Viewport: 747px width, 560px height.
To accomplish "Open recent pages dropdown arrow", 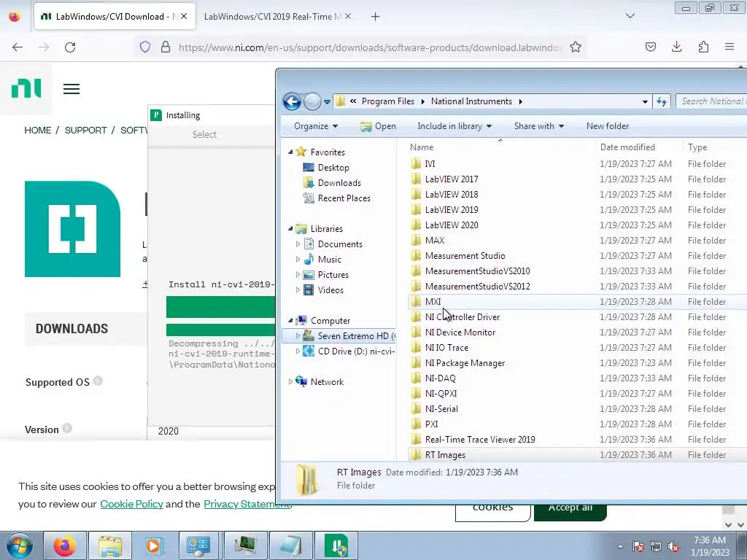I will (x=327, y=101).
